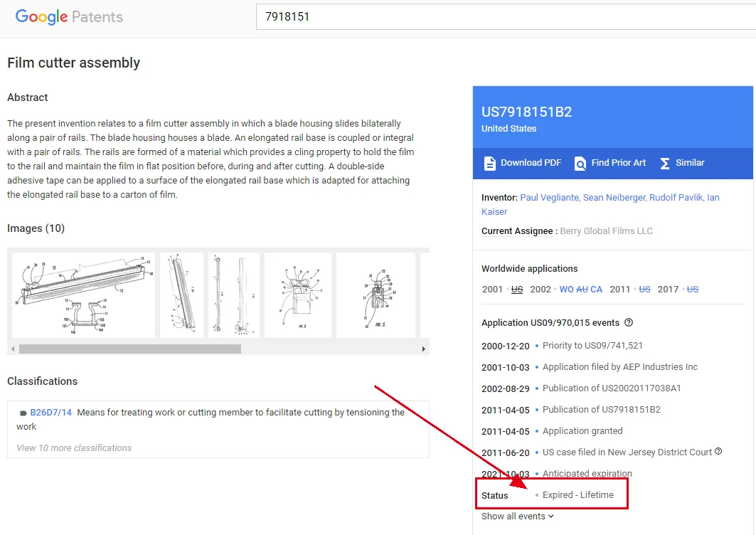The height and width of the screenshot is (535, 756).
Task: Click the Similar sigma icon
Action: pos(665,164)
